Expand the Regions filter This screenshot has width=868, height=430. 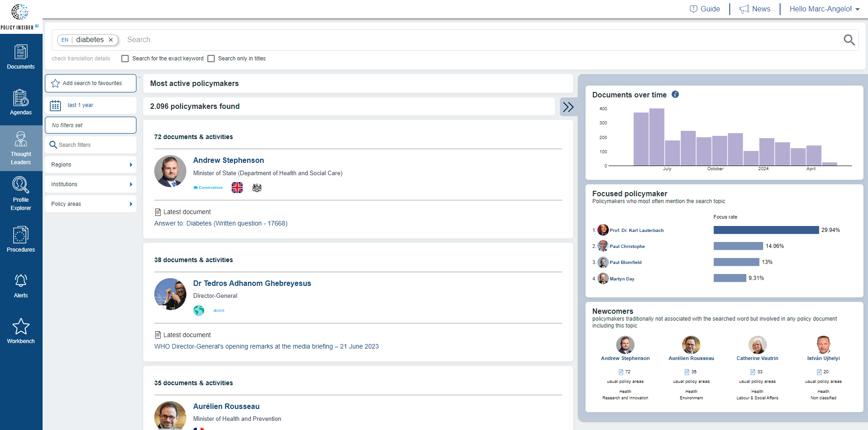coord(91,165)
